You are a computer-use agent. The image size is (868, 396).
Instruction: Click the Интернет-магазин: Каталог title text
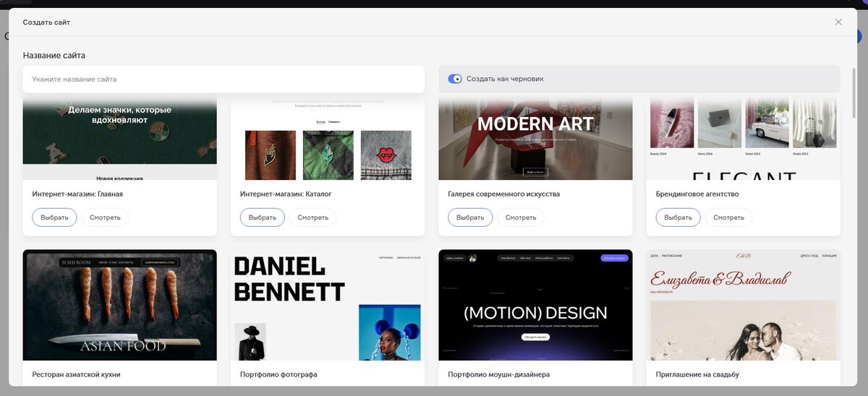click(286, 194)
